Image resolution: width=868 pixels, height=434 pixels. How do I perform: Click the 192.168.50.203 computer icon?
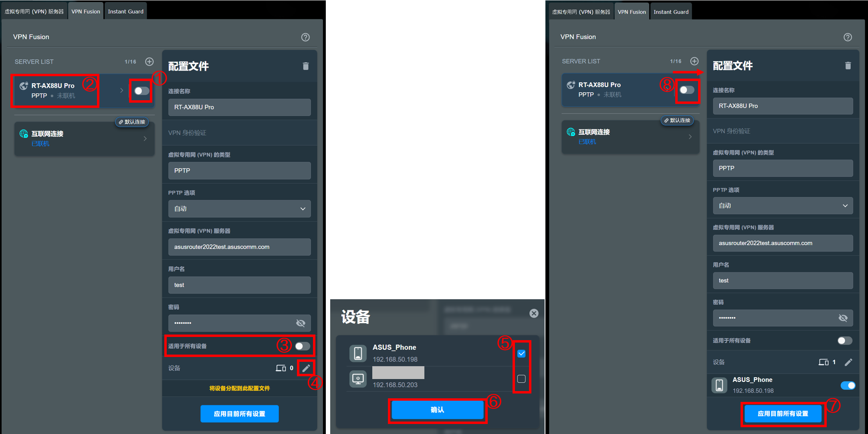tap(358, 379)
